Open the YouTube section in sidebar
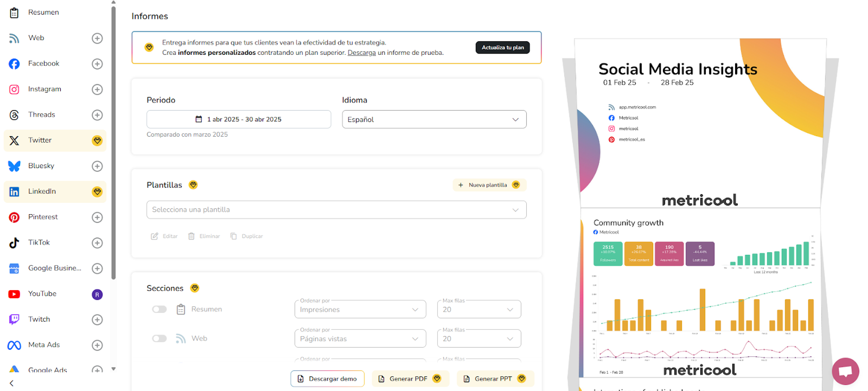The height and width of the screenshot is (391, 868). (55, 294)
